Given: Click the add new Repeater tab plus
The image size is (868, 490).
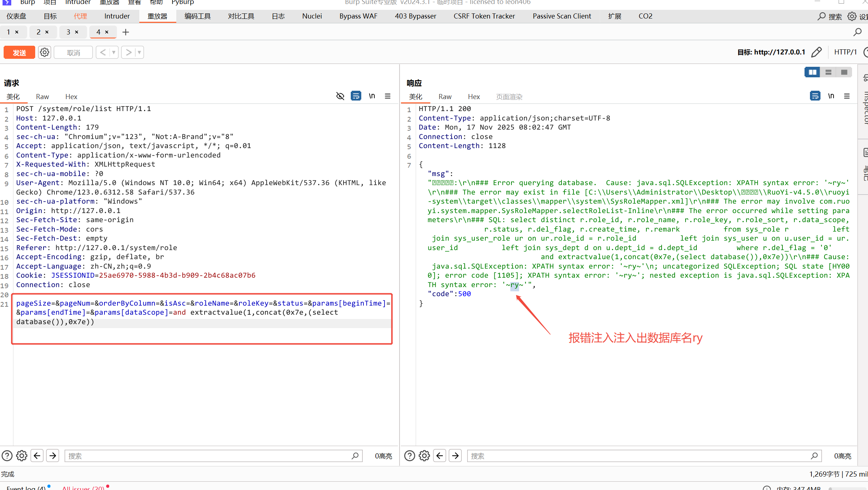Looking at the screenshot, I should pyautogui.click(x=126, y=32).
